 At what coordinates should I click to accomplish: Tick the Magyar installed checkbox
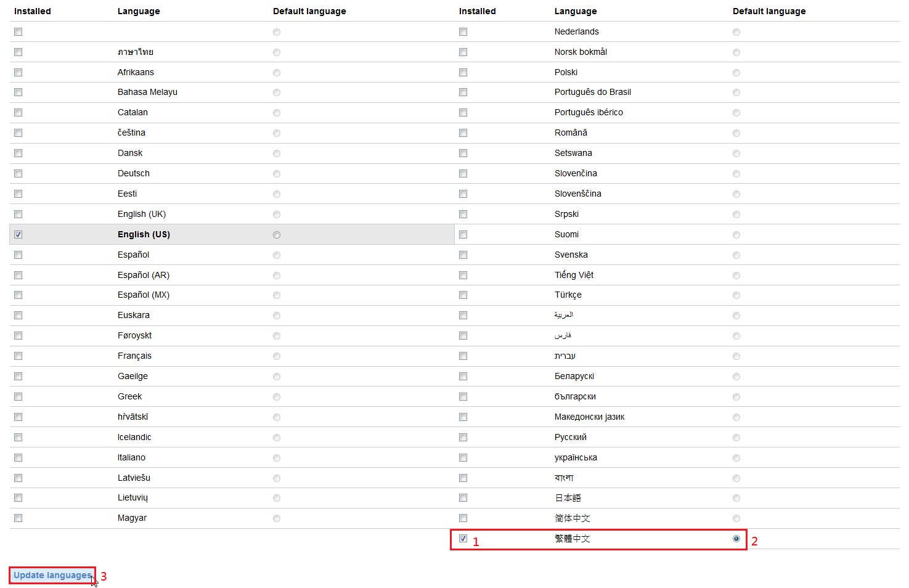tap(18, 518)
